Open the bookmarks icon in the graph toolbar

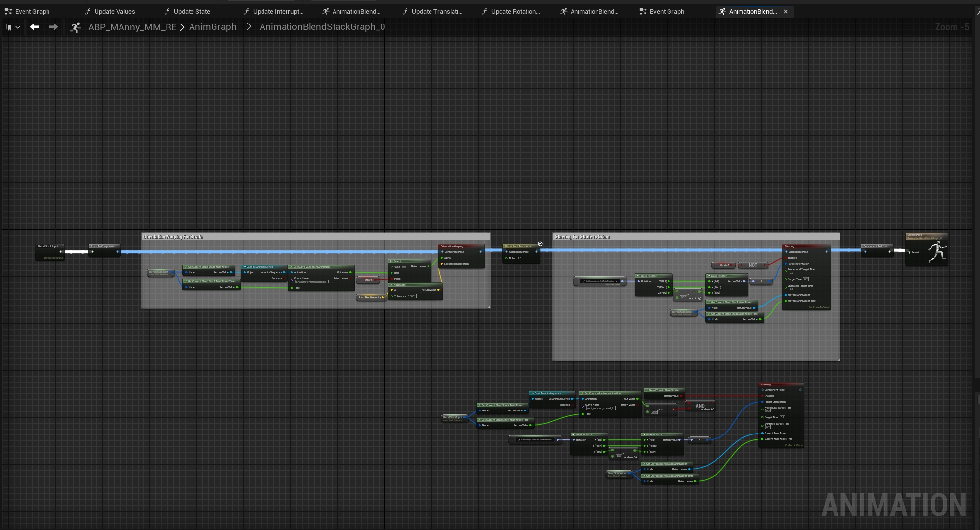coord(8,27)
